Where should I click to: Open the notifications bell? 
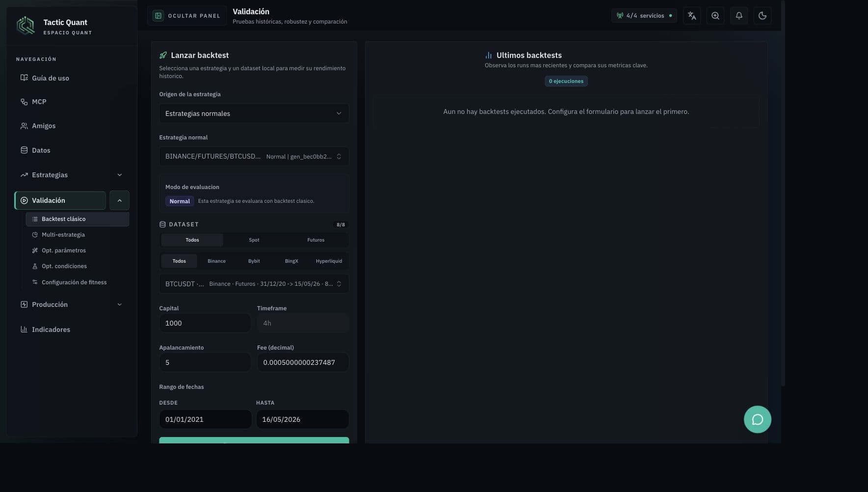coord(739,16)
